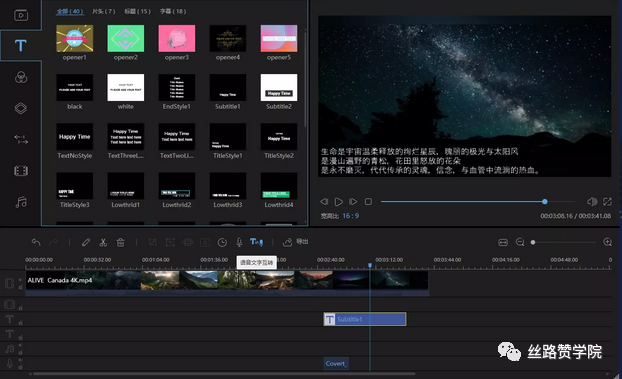Undo the last edit
The width and height of the screenshot is (622, 379).
[x=36, y=242]
